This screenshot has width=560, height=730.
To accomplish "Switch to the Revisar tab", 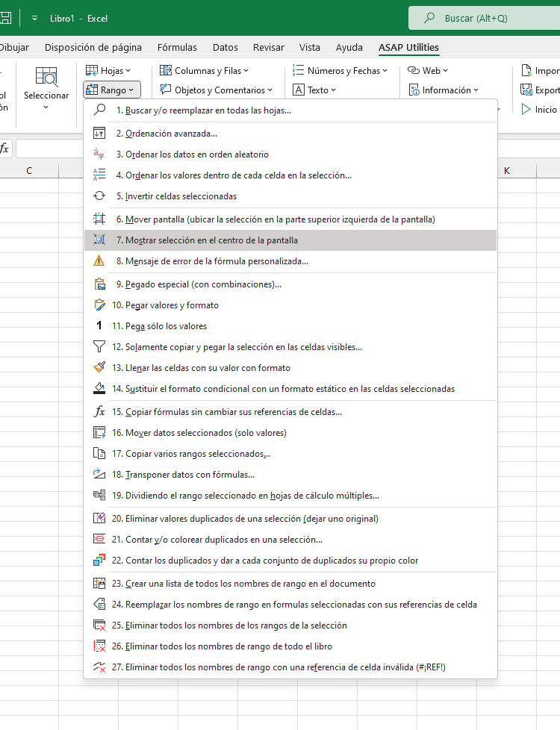I will click(268, 47).
